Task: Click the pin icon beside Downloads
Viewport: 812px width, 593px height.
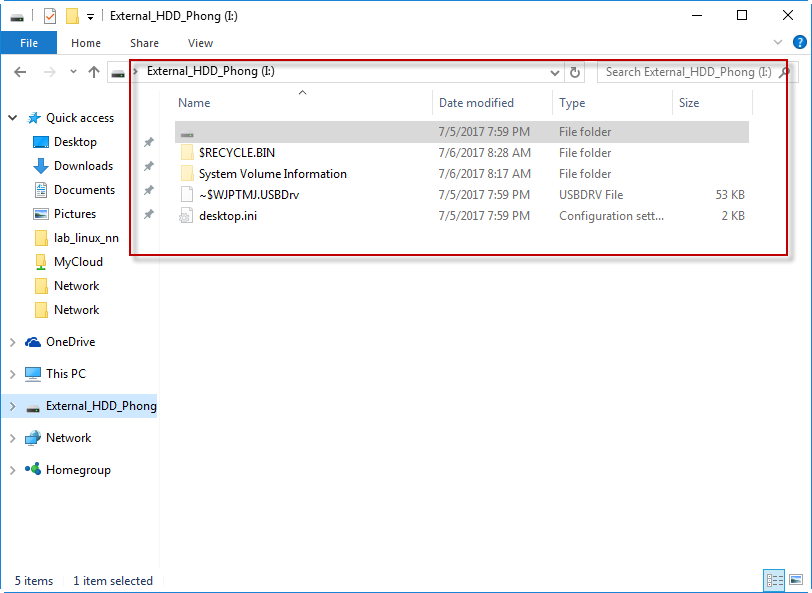Action: coord(149,166)
